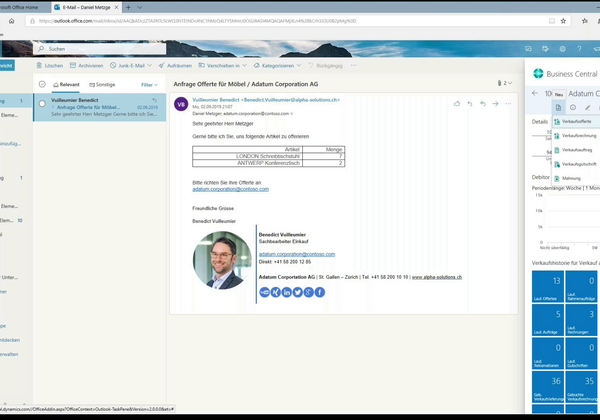Open the Lauf. Aufträge tile showing 5
600x420 pixels.
tap(548, 320)
